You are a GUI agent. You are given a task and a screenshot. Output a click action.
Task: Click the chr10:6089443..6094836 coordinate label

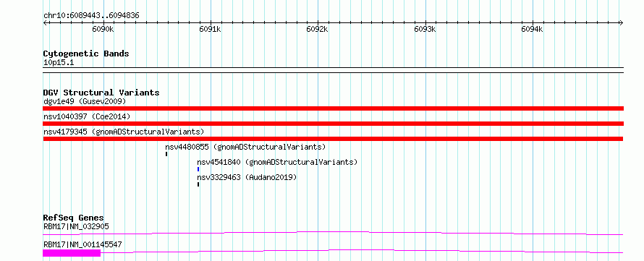(91, 16)
